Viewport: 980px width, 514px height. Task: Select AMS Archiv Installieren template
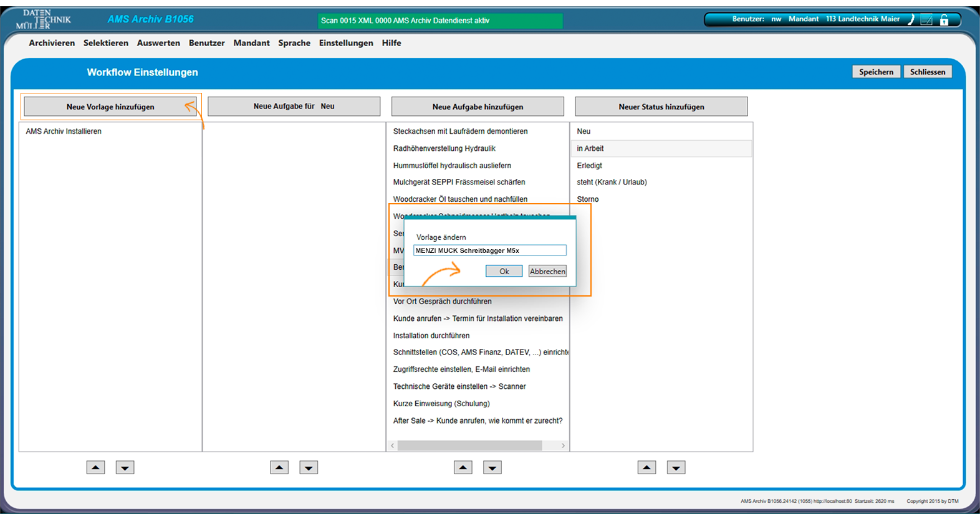[64, 131]
